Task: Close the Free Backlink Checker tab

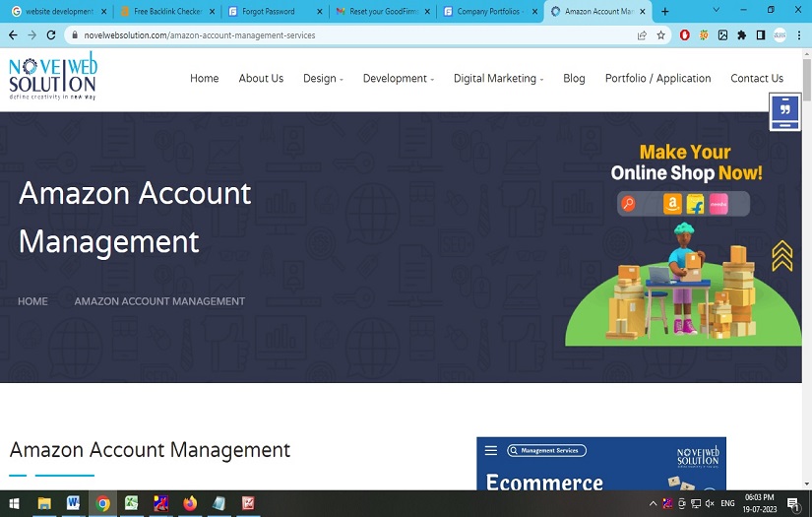Action: pos(212,12)
